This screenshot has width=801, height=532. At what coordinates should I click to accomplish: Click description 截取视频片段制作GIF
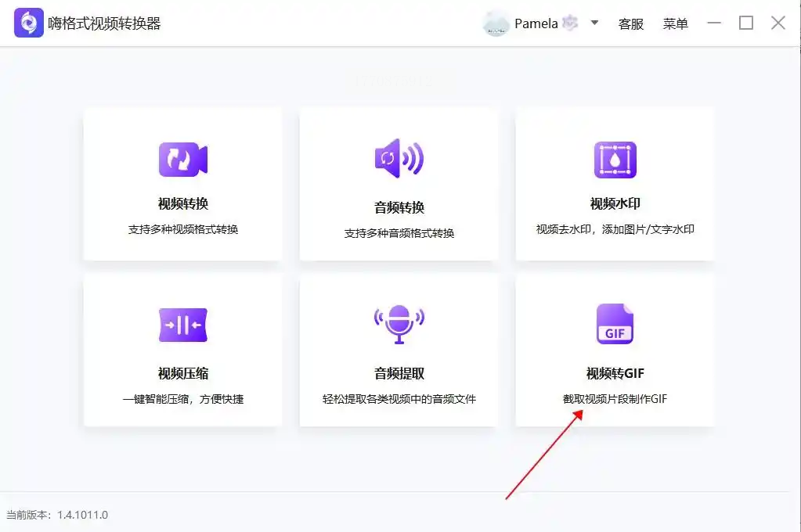pos(615,399)
